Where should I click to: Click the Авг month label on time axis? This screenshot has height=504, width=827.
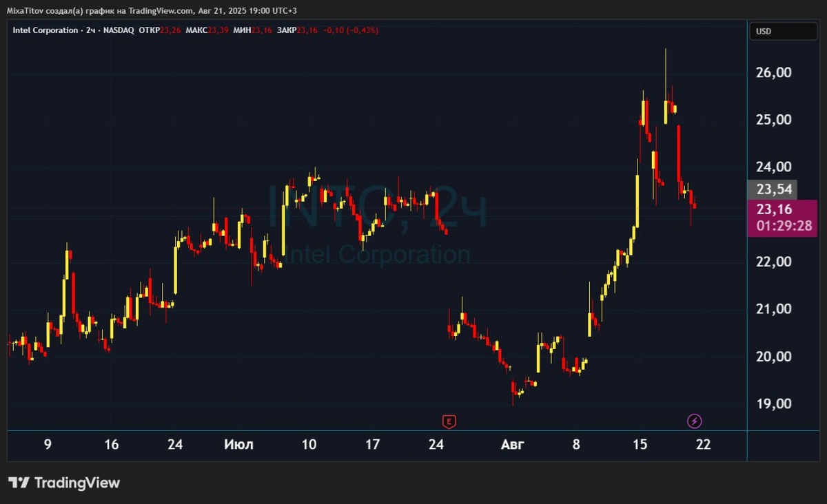tap(512, 445)
